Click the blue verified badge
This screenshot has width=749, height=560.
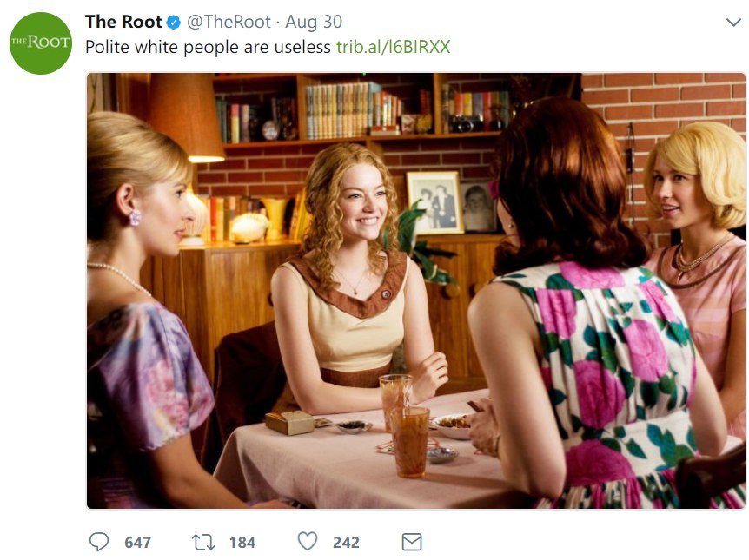[174, 22]
